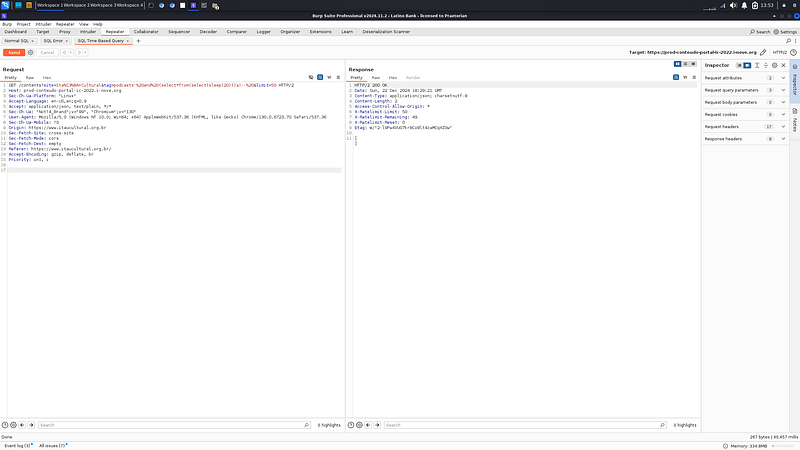The width and height of the screenshot is (800, 450).
Task: Open the Intruder main tab
Action: coord(88,32)
